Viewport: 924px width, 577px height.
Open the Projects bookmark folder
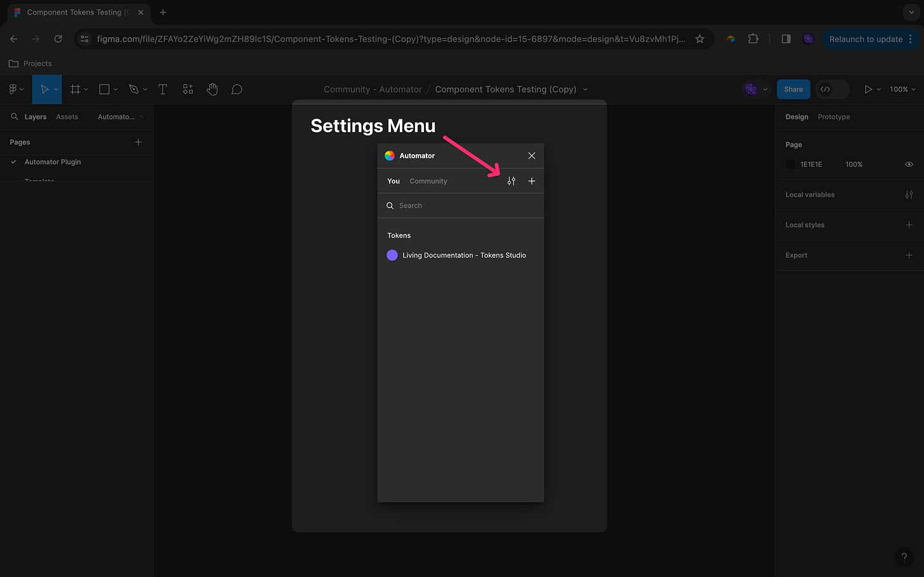pyautogui.click(x=30, y=63)
